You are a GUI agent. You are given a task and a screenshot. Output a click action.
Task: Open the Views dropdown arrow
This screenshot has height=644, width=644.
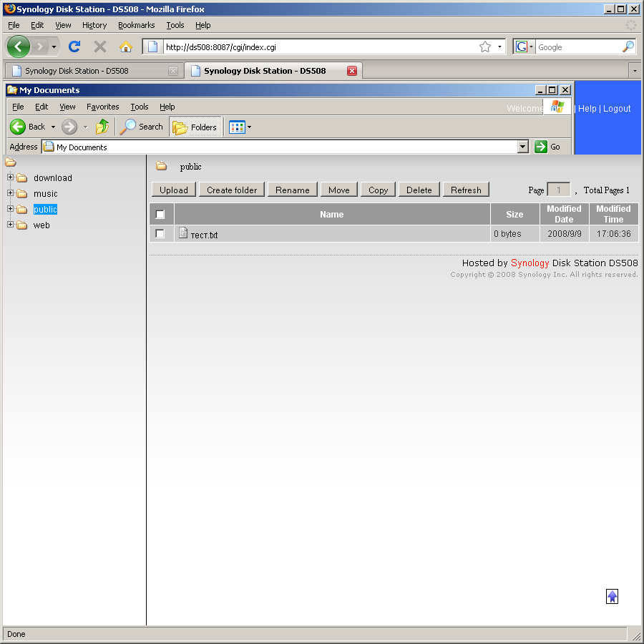[249, 127]
